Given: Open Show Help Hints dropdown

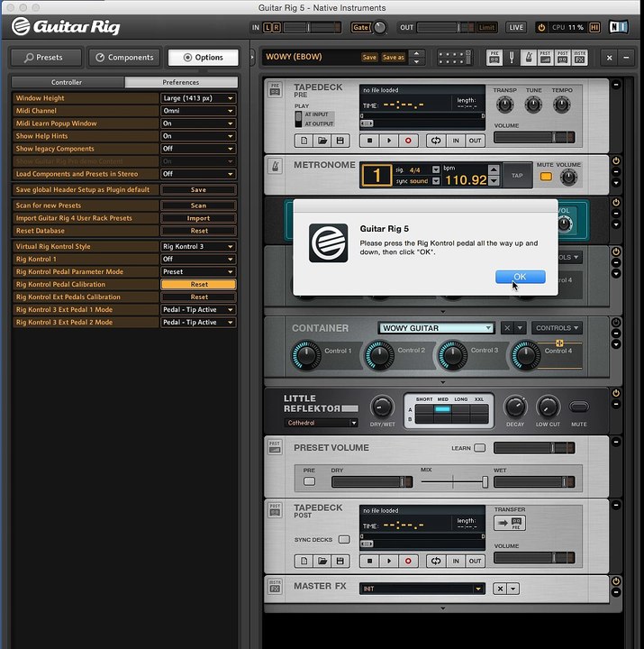Looking at the screenshot, I should [198, 136].
